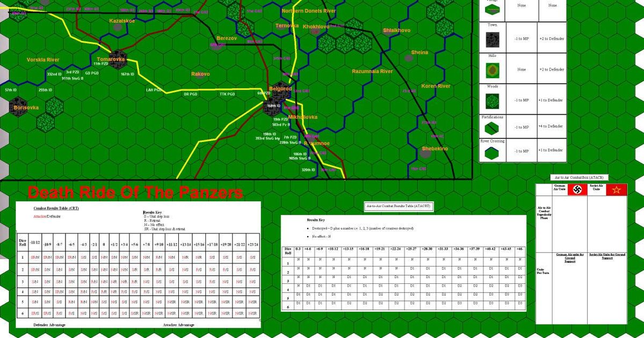Click the Belgorod city label

[x=280, y=89]
